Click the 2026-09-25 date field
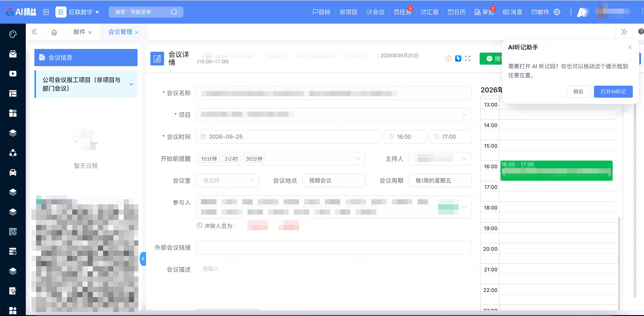The width and height of the screenshot is (644, 316). 288,137
